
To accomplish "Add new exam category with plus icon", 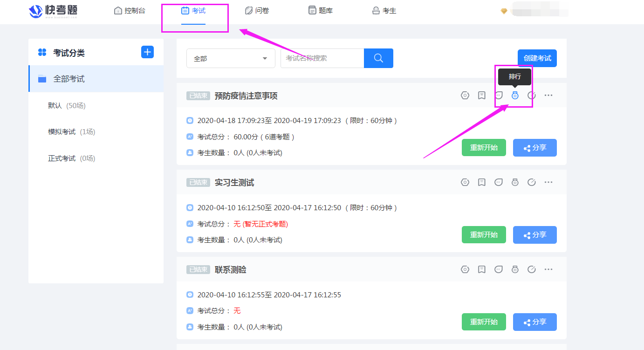I will tap(147, 52).
